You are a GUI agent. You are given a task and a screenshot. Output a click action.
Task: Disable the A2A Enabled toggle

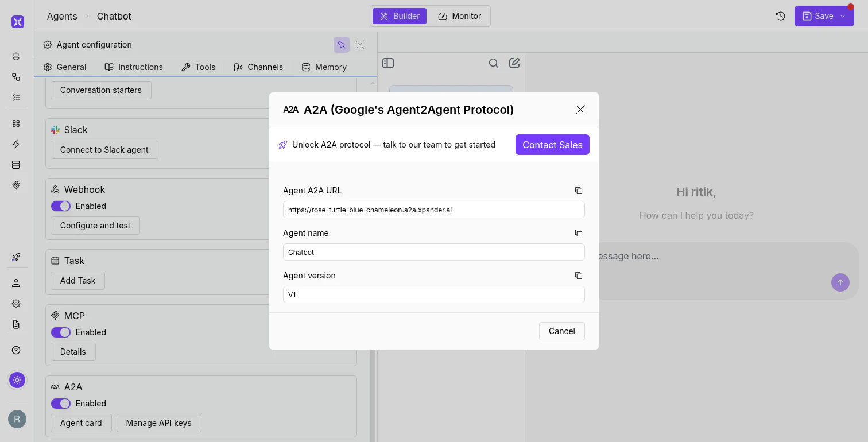(61, 404)
